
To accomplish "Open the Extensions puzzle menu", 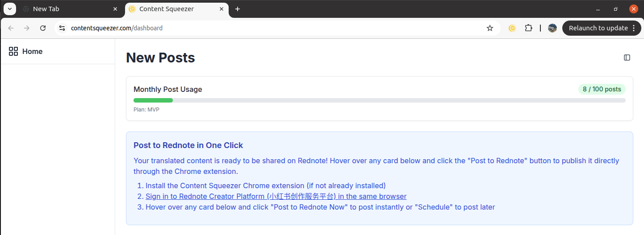I will click(528, 28).
